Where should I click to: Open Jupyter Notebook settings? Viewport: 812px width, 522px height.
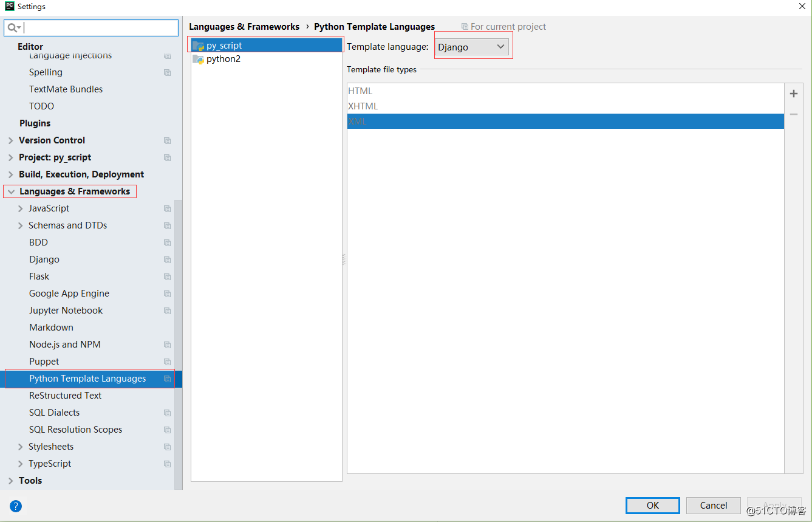coord(66,311)
